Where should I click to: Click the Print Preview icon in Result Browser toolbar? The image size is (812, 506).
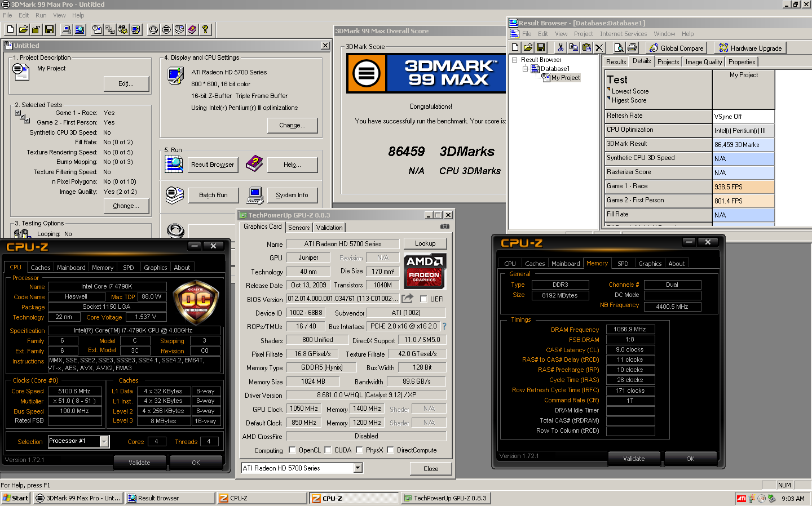[x=619, y=48]
